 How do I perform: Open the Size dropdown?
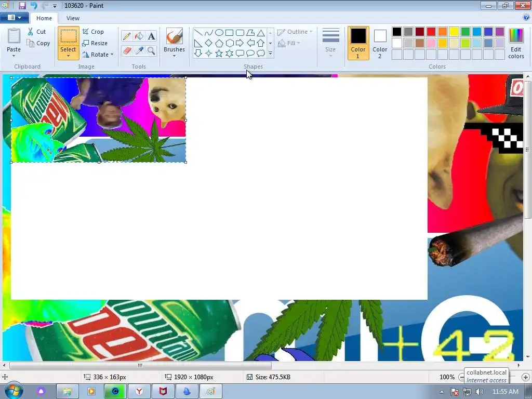330,44
